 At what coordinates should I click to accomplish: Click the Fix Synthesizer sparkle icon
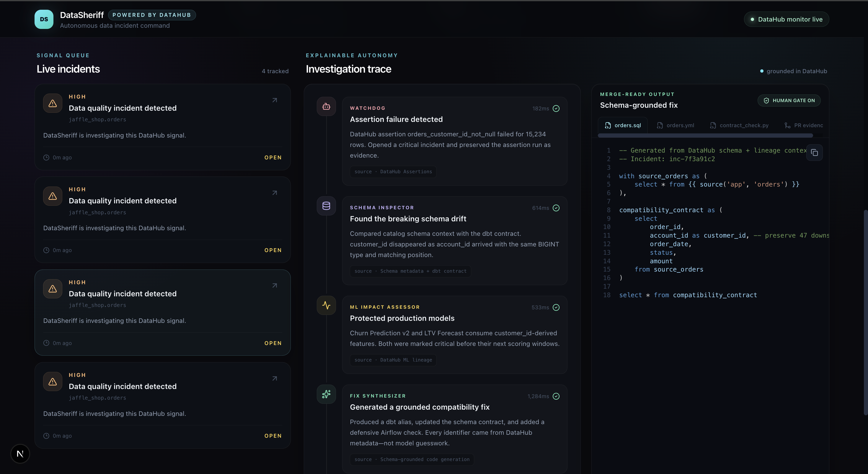click(x=326, y=394)
